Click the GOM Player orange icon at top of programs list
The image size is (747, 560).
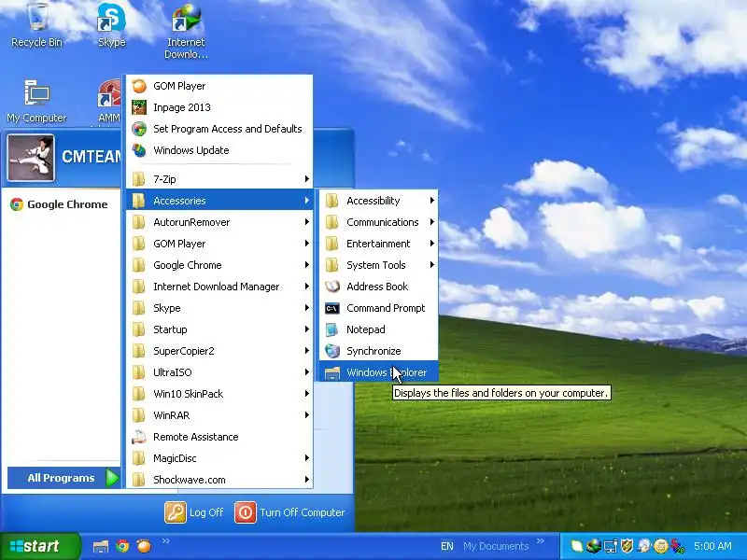(x=139, y=86)
